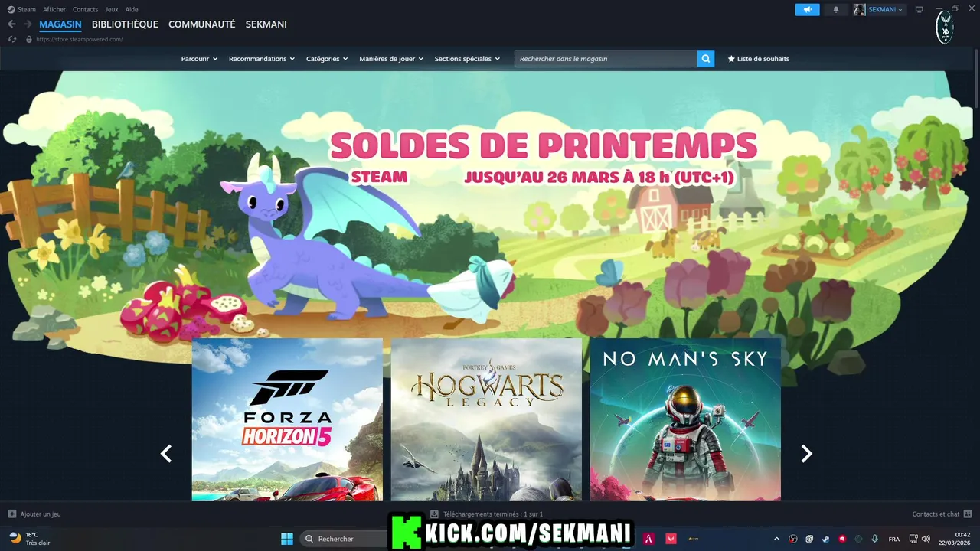
Task: Open the Contacts menu
Action: pyautogui.click(x=85, y=9)
